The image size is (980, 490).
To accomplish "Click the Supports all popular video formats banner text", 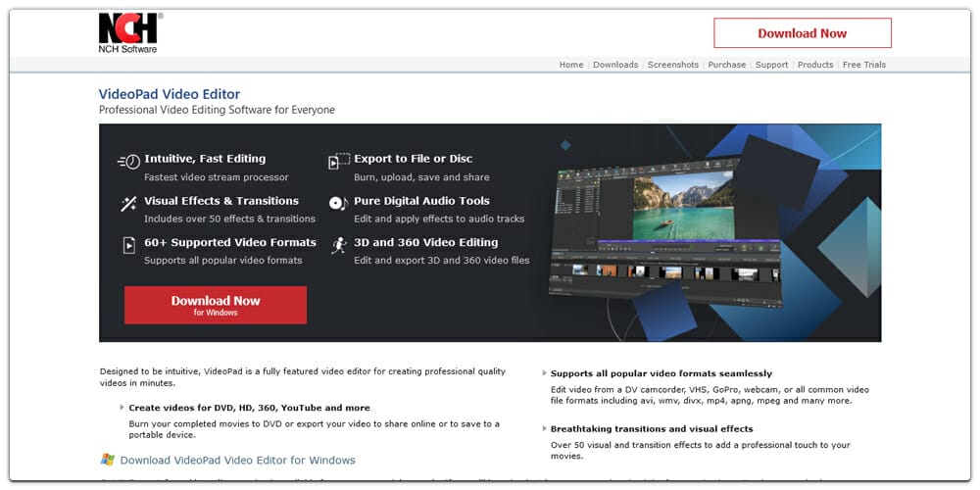I will pyautogui.click(x=223, y=260).
